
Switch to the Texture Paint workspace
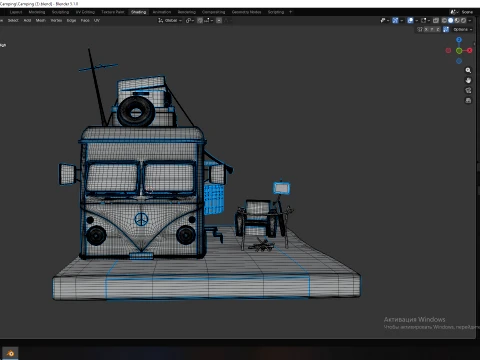[x=113, y=12]
